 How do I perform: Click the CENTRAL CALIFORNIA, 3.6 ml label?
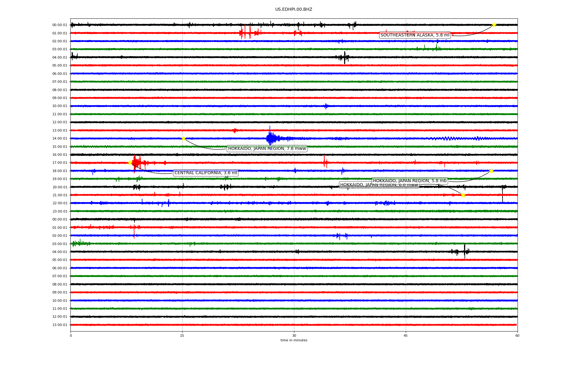[205, 173]
